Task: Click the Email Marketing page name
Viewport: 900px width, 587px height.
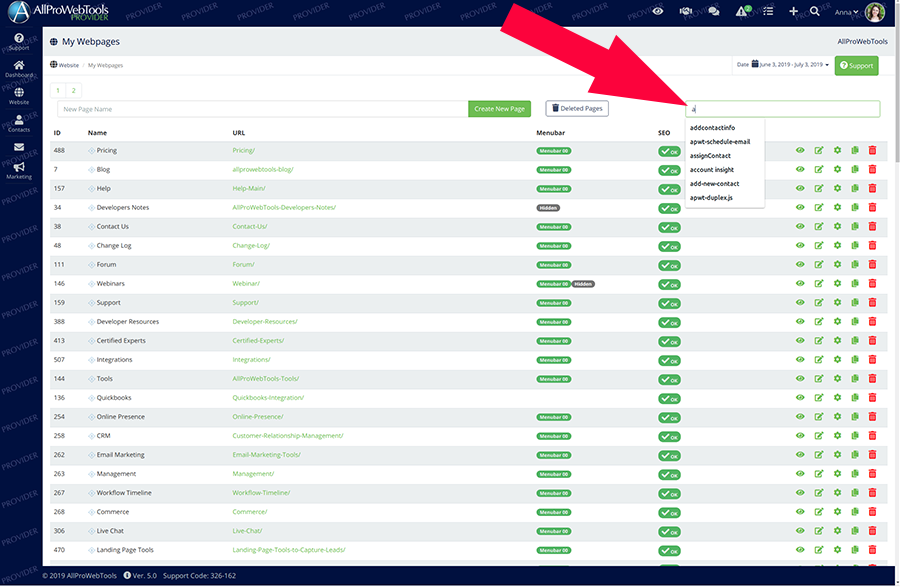Action: coord(121,454)
